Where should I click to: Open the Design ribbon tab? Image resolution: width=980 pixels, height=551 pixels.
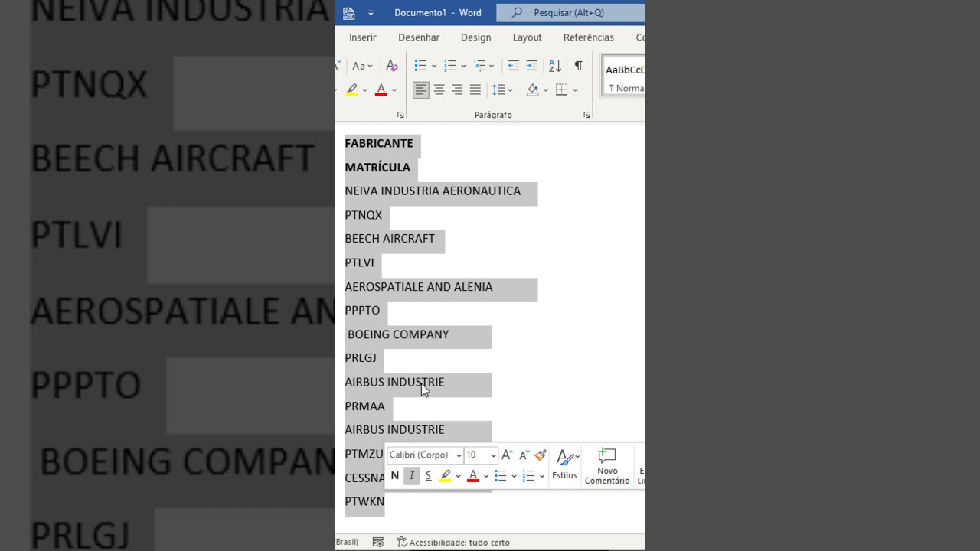click(475, 37)
